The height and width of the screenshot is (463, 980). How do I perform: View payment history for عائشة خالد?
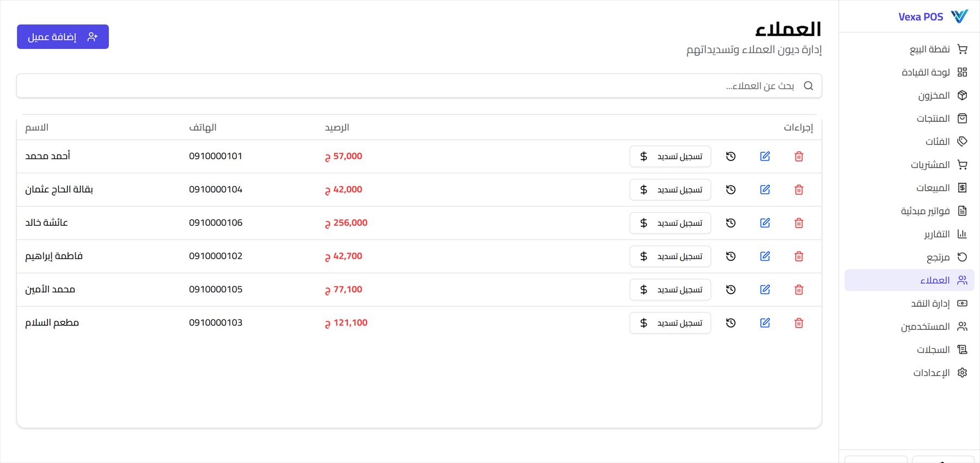click(x=731, y=223)
